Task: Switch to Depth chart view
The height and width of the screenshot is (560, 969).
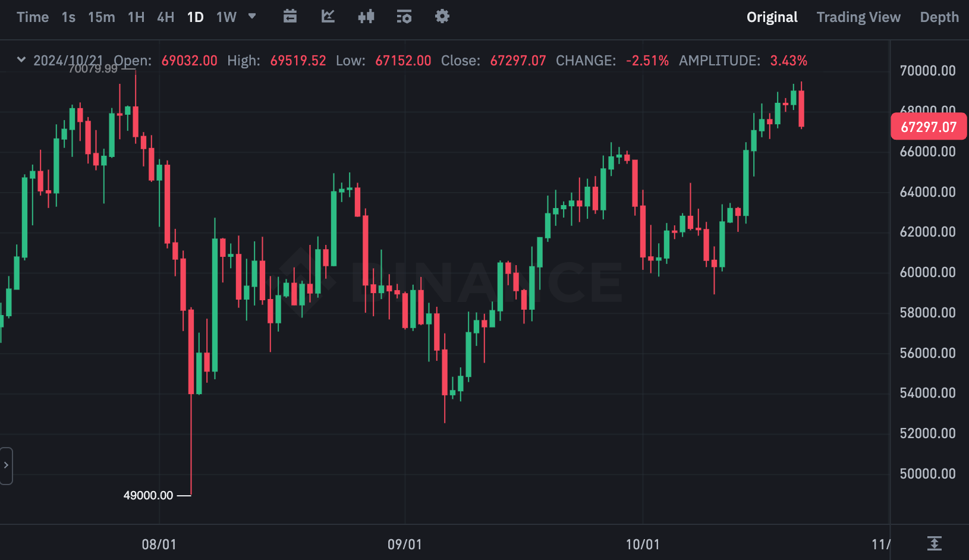Action: [x=939, y=17]
